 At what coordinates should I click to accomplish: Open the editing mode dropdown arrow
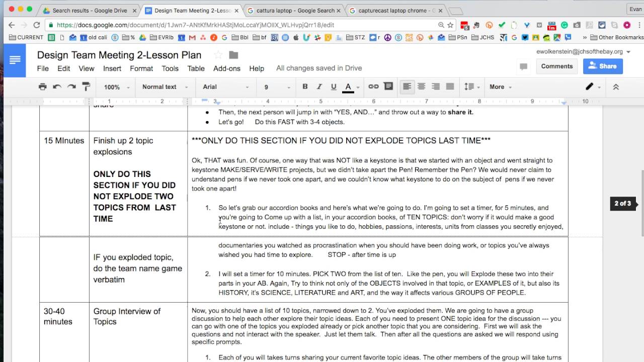[599, 87]
